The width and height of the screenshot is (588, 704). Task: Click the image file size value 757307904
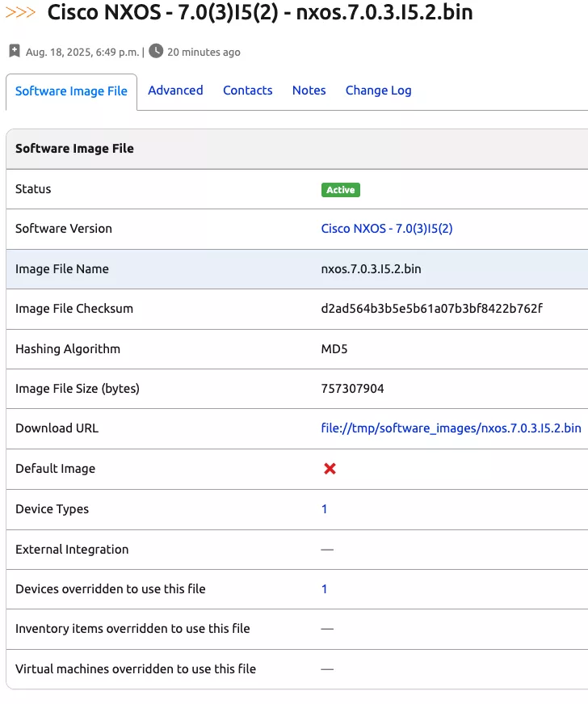click(x=352, y=389)
